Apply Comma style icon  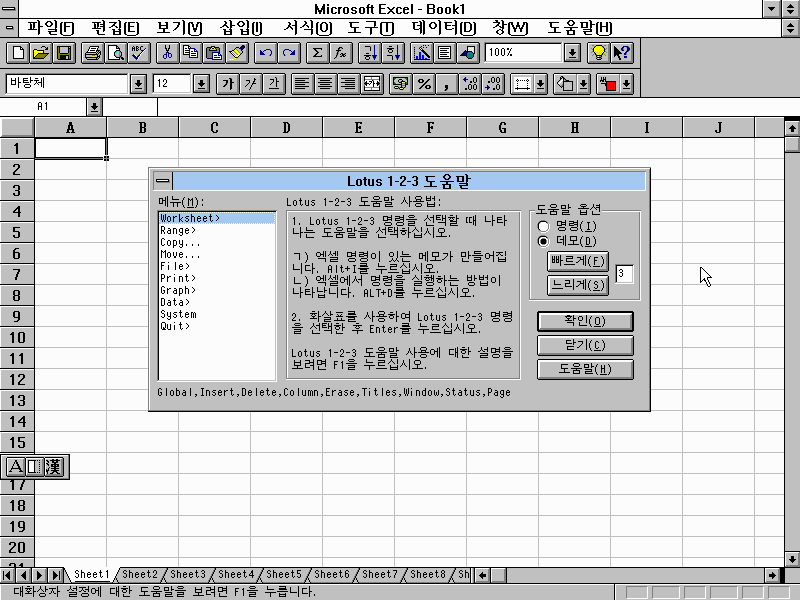(x=446, y=84)
